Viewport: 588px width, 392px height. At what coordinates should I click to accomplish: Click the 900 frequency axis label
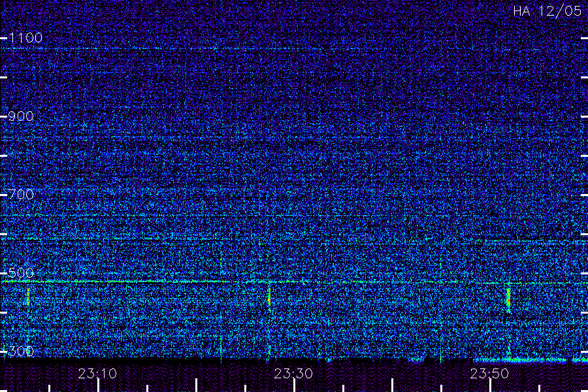tap(21, 116)
